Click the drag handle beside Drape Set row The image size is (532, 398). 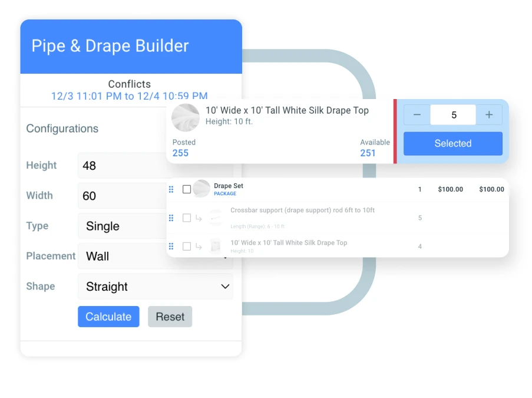[x=171, y=189]
